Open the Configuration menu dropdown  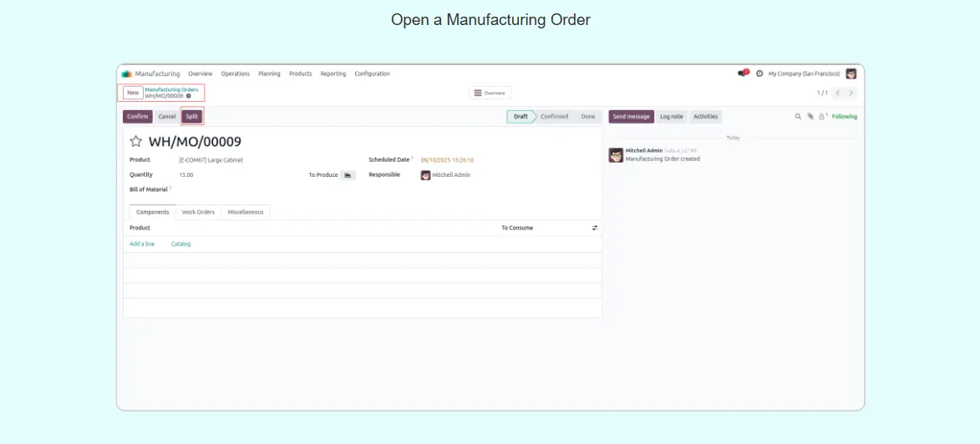pos(372,73)
